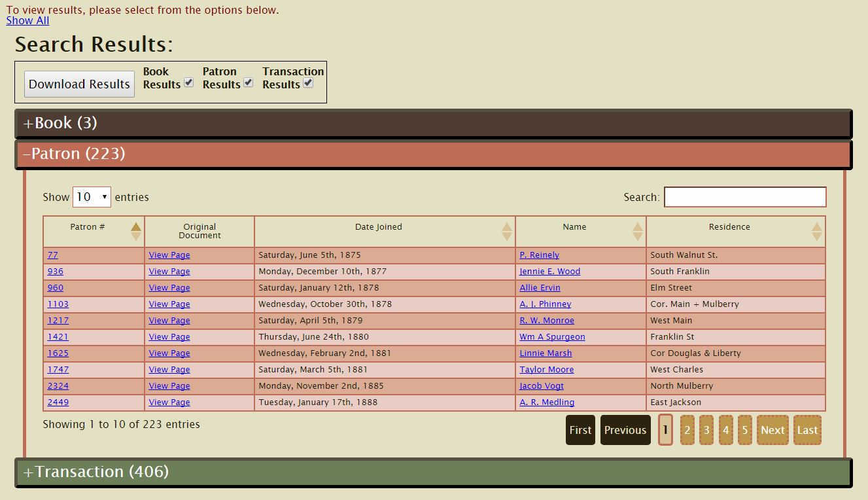Click inside the Search field

coord(744,196)
